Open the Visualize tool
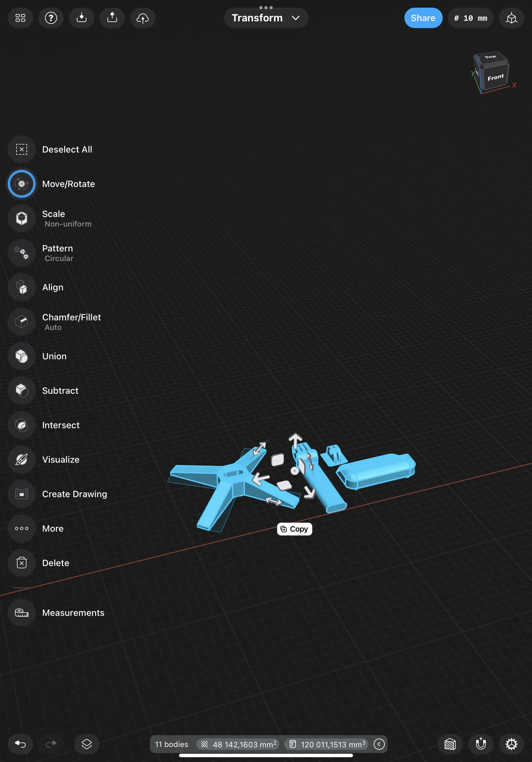The height and width of the screenshot is (762, 532). click(x=21, y=460)
